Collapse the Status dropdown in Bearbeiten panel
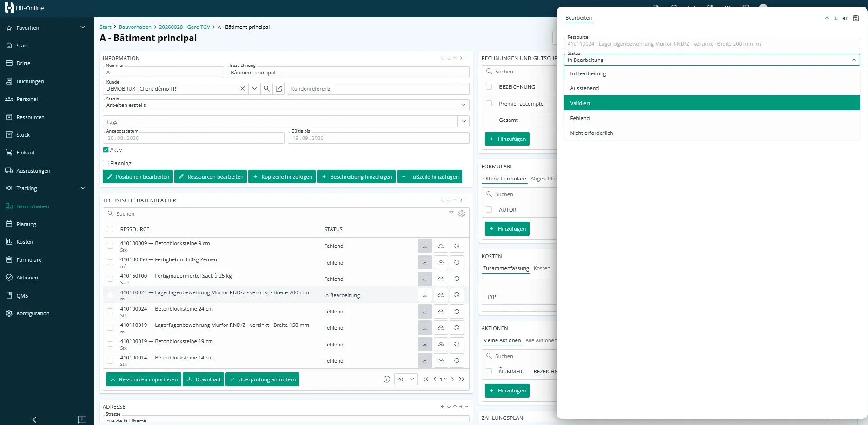This screenshot has height=425, width=868. coord(854,60)
